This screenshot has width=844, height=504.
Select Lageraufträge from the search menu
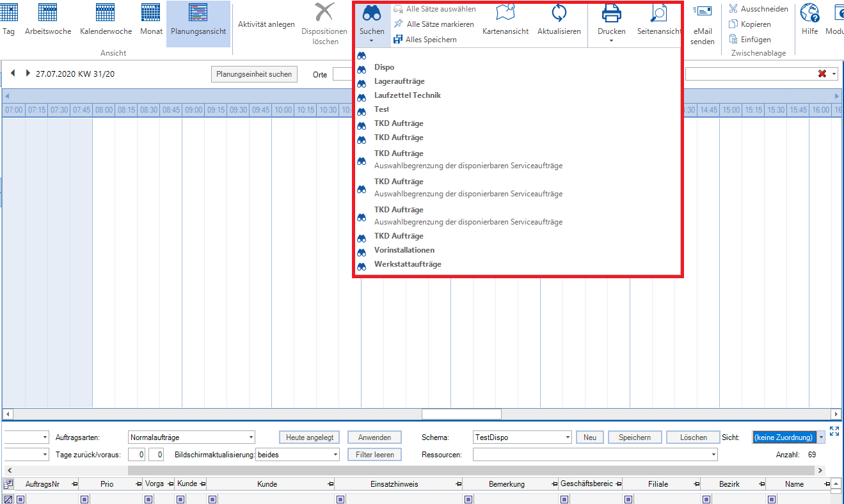click(x=399, y=81)
